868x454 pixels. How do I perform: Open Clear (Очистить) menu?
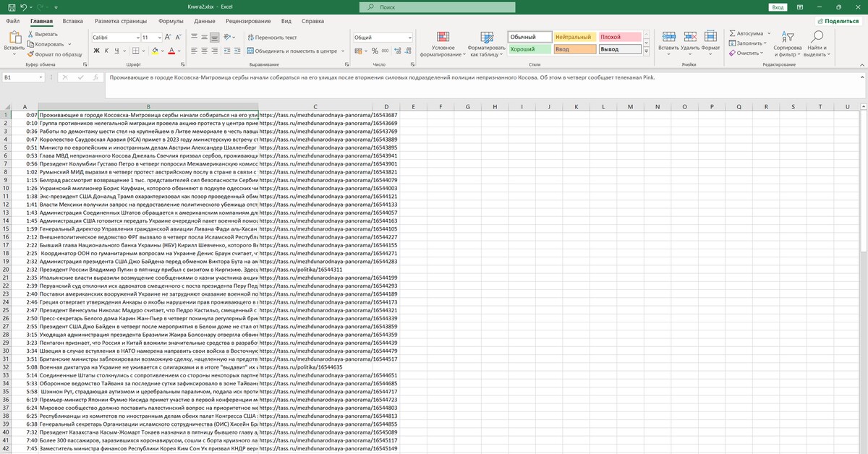[748, 53]
